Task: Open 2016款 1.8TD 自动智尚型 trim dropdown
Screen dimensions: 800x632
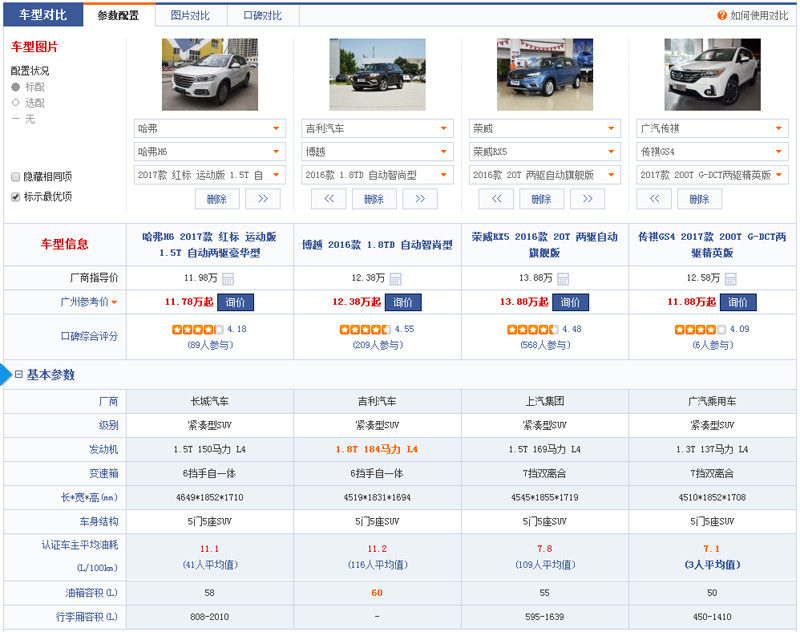Action: click(x=377, y=175)
